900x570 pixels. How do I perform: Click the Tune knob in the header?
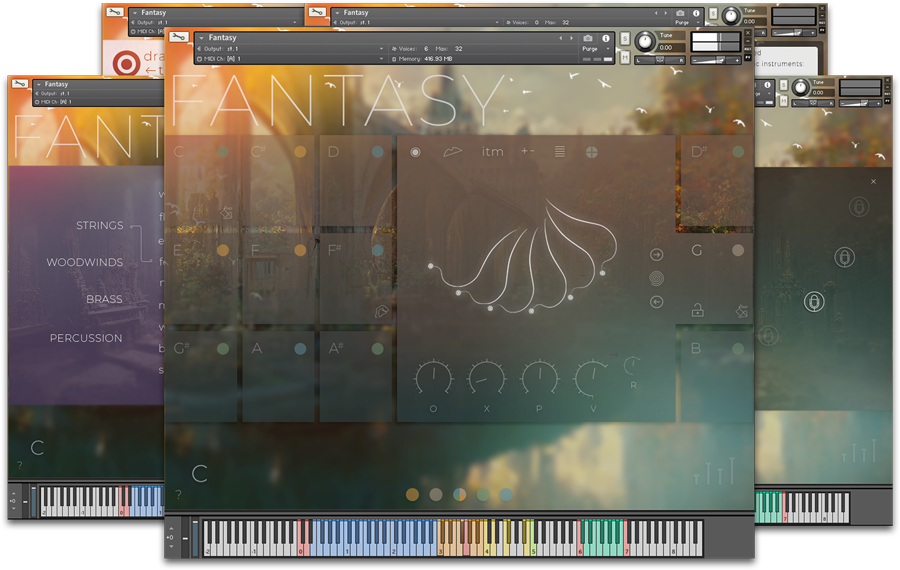point(646,41)
